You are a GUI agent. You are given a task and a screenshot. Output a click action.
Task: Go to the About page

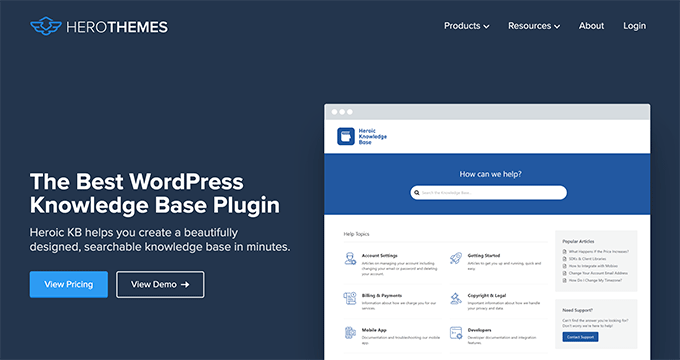coord(591,26)
